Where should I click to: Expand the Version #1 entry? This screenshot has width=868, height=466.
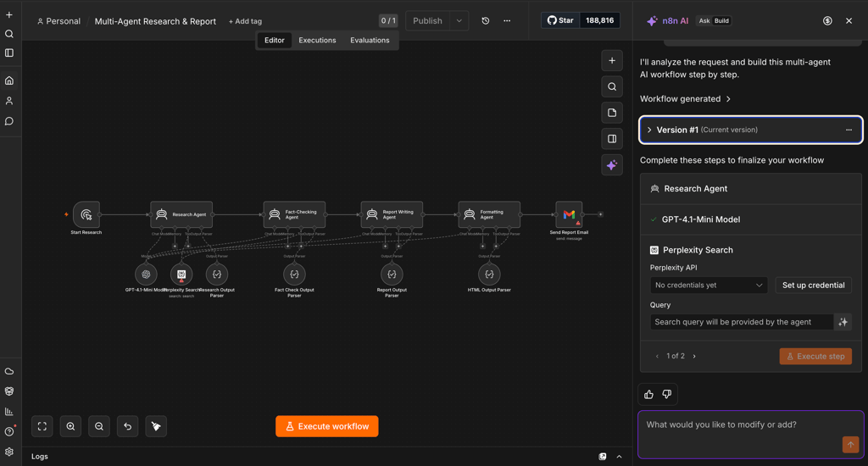(x=649, y=130)
